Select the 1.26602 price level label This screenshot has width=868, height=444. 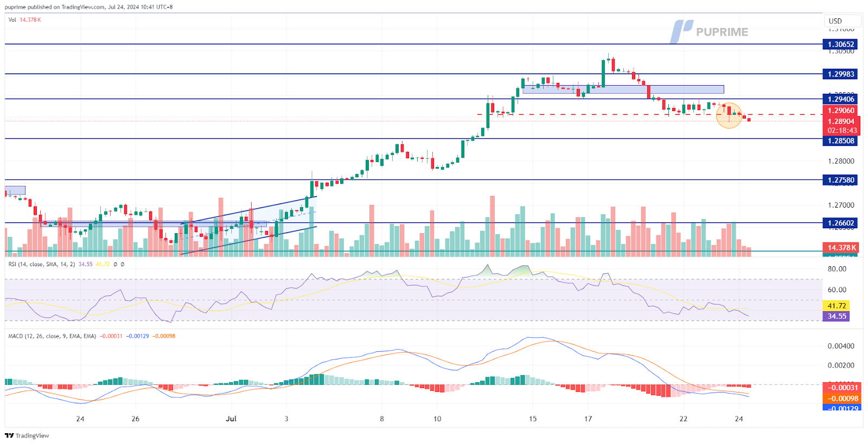(x=840, y=223)
